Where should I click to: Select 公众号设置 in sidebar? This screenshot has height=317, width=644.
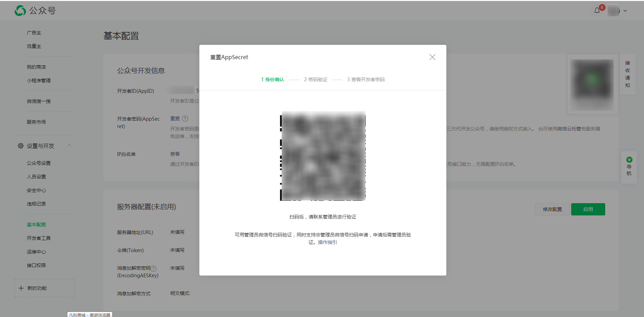(x=39, y=163)
